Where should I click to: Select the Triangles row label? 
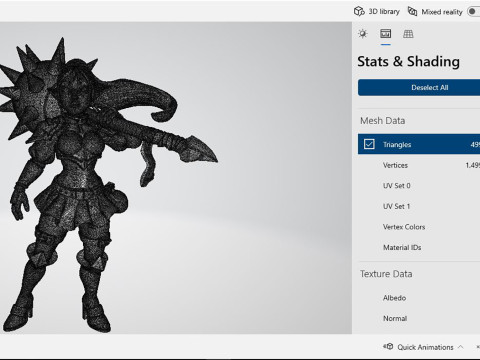pos(397,145)
